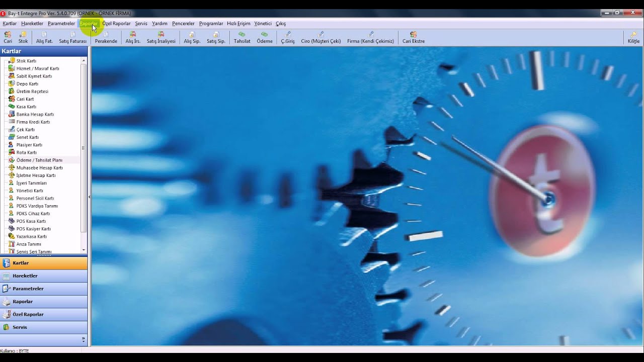
Task: Select the Çek Kartı icon in the tree
Action: [12, 130]
